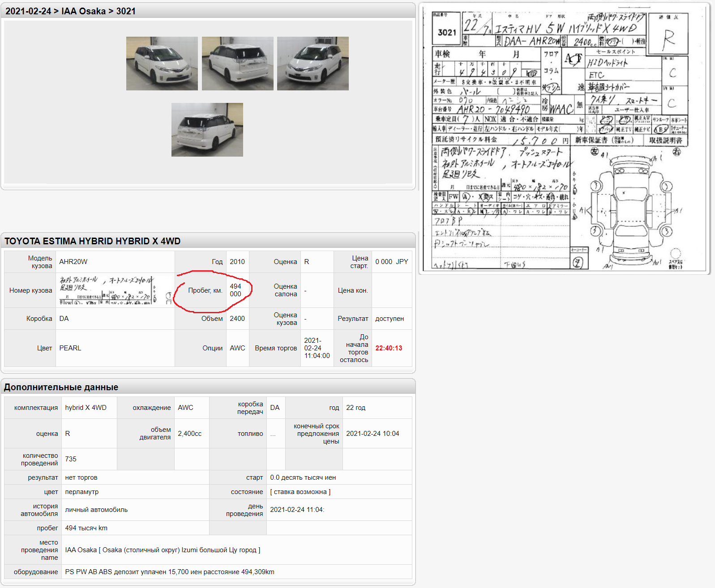
Task: Select the year value '2010'
Action: (237, 262)
